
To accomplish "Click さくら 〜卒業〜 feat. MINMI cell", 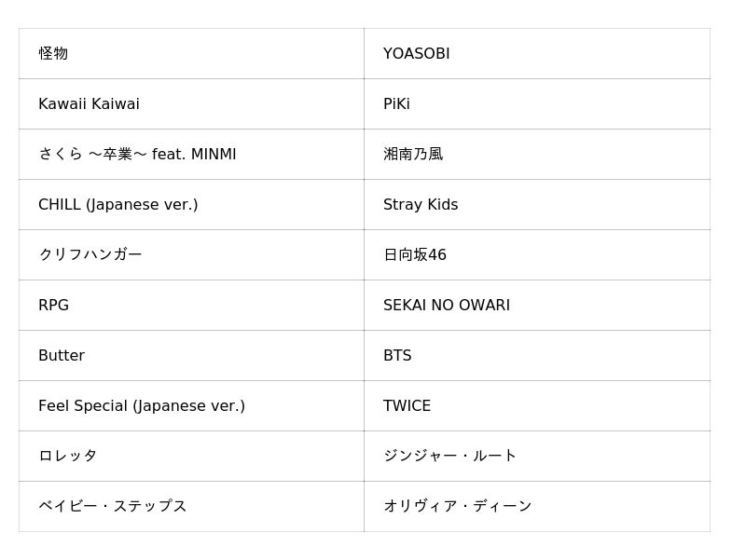I will tap(137, 155).
